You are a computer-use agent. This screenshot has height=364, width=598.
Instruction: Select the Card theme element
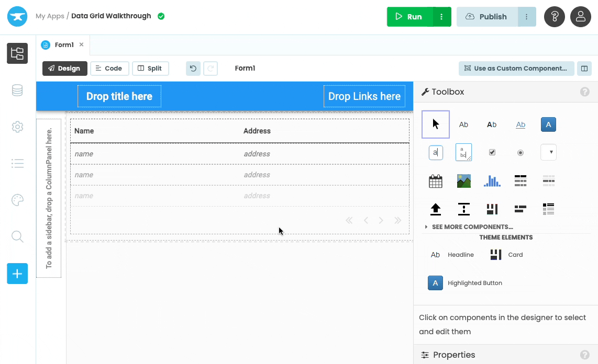coord(506,255)
